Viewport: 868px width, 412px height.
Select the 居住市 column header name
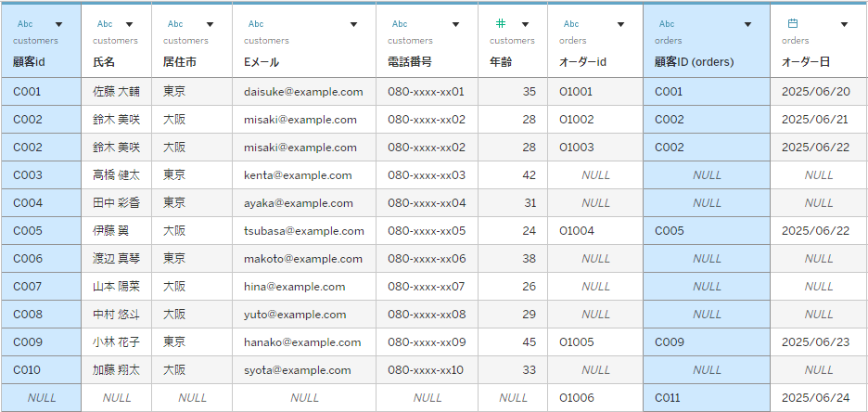coord(179,62)
